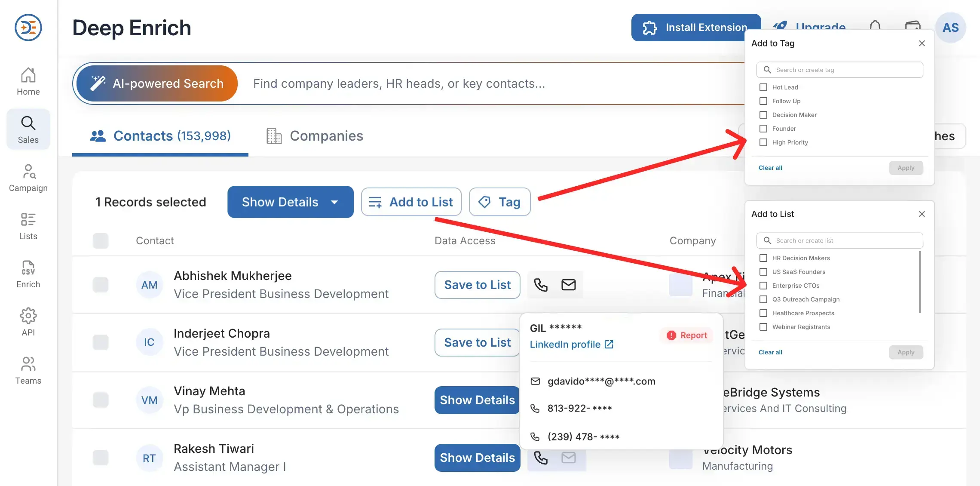The width and height of the screenshot is (980, 486).
Task: Check the Follow Up tag
Action: 763,101
